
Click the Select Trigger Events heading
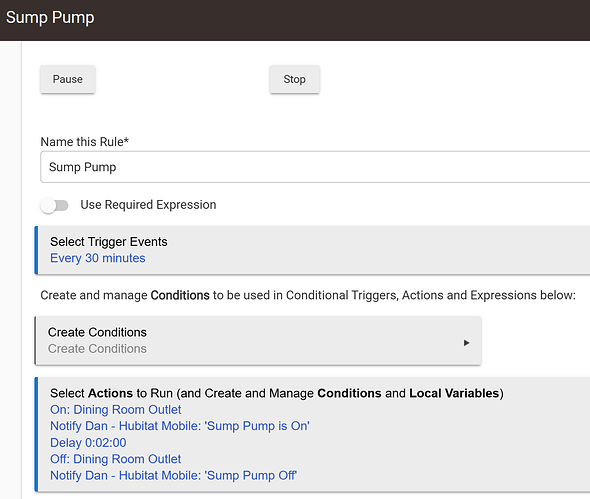coord(109,242)
